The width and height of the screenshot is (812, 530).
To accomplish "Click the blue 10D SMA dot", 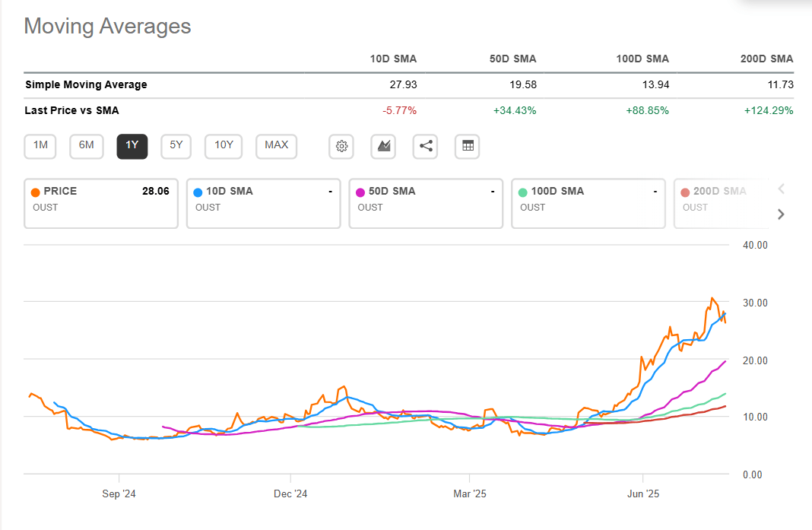I will click(196, 191).
